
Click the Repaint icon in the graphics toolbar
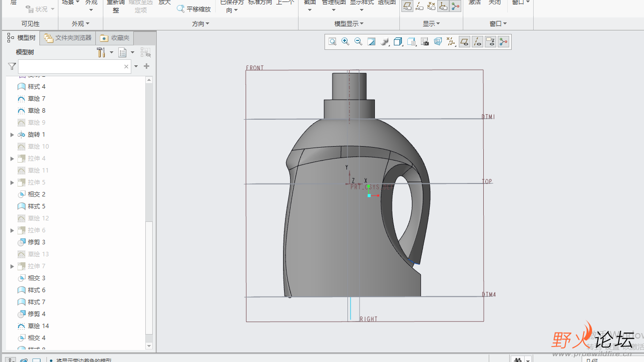tap(371, 42)
